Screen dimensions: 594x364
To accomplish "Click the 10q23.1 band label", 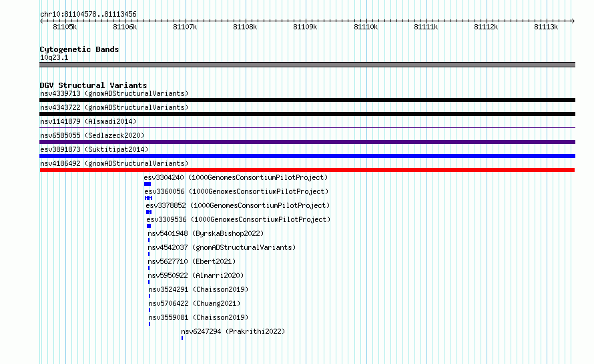I will (54, 57).
